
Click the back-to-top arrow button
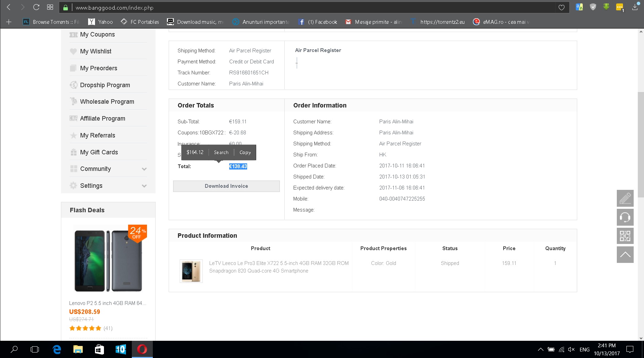coord(625,255)
